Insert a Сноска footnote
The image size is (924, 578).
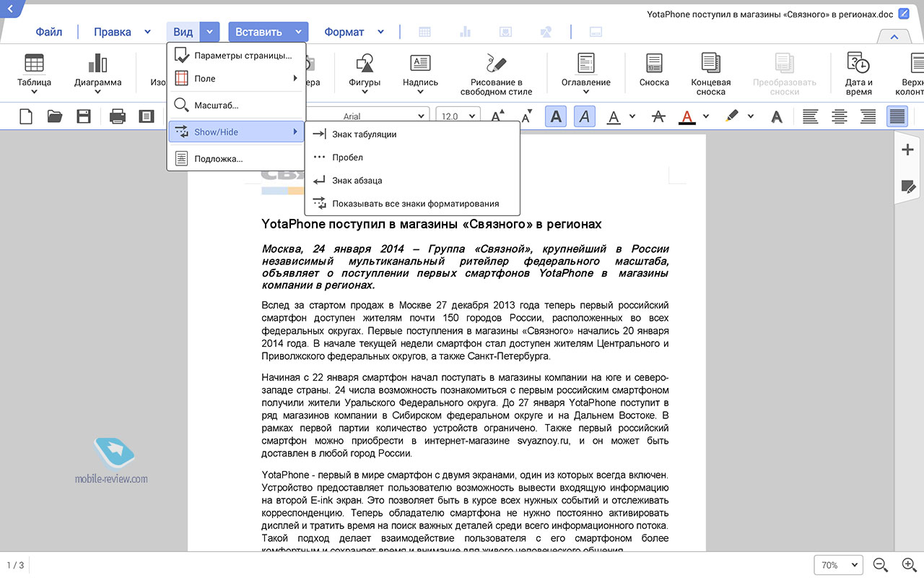point(654,70)
